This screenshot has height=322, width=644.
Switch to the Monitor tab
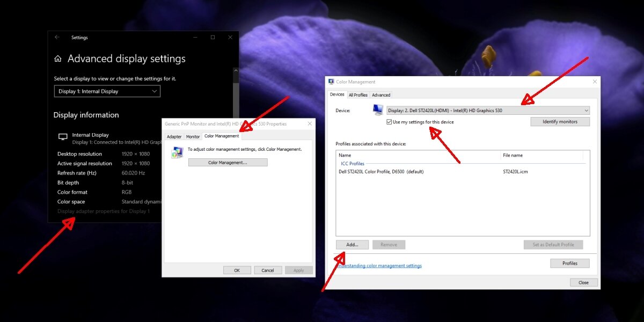193,137
